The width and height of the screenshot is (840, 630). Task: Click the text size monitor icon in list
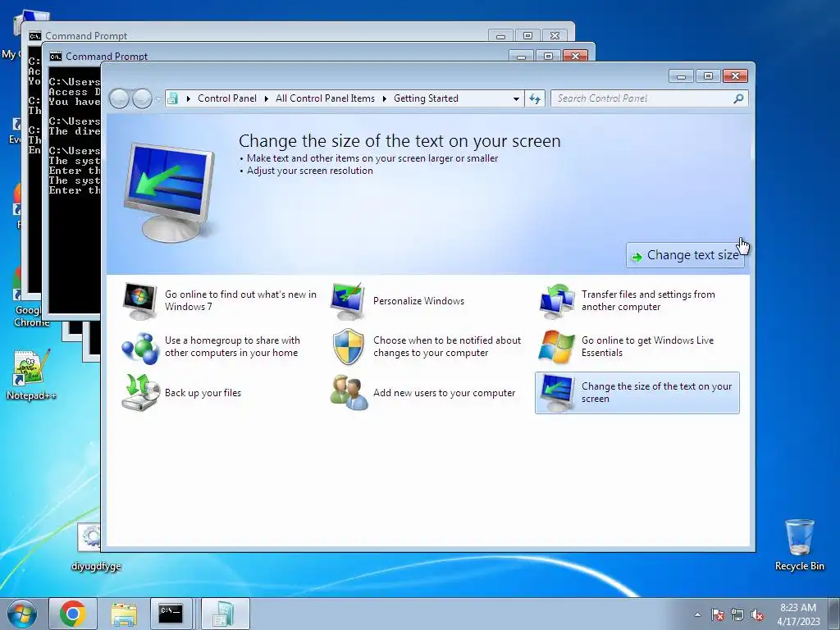[x=557, y=393]
